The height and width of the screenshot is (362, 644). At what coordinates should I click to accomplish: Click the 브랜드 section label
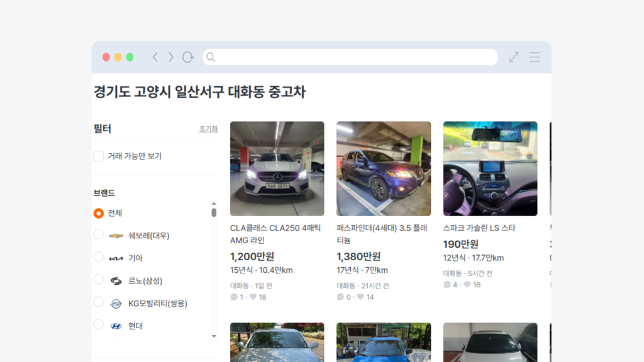pos(104,193)
